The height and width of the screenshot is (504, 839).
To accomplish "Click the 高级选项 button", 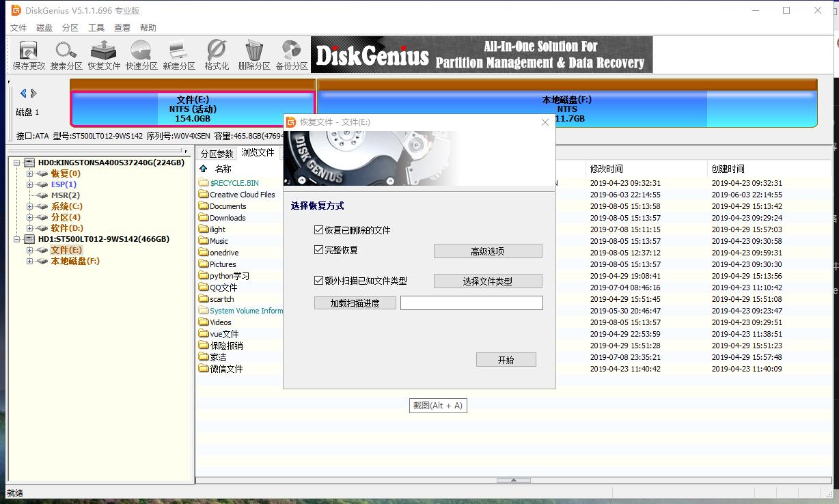I will 488,251.
